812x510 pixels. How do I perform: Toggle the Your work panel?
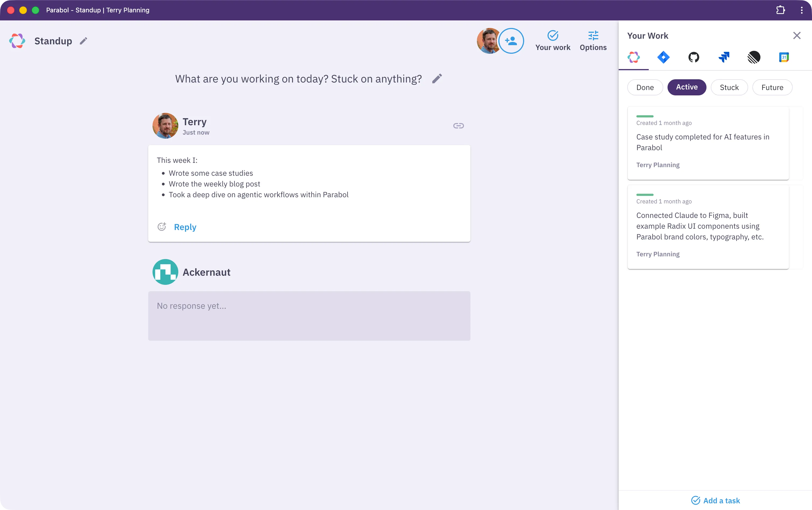(x=553, y=41)
